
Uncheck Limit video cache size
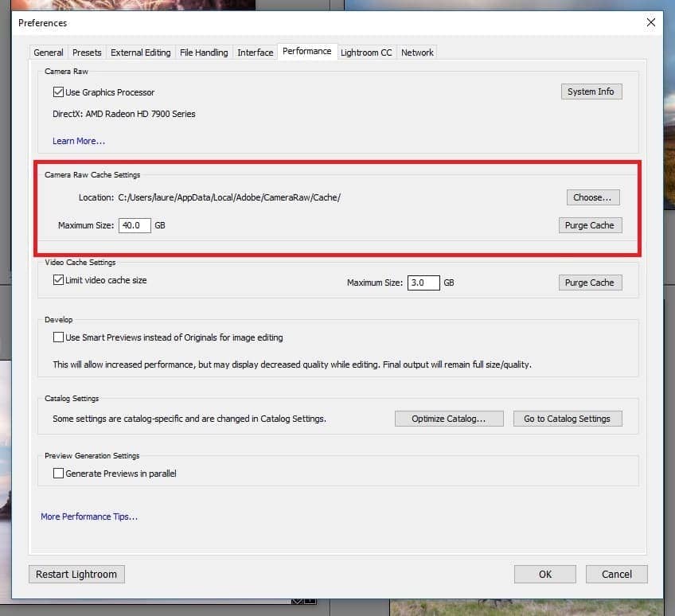click(58, 280)
